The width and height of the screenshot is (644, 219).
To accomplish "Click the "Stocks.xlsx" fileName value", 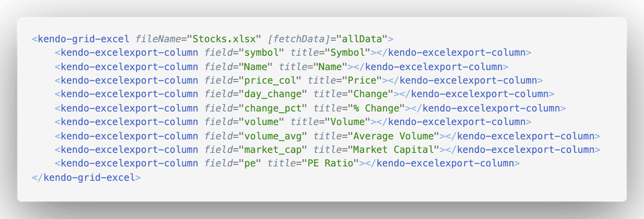I will click(224, 39).
